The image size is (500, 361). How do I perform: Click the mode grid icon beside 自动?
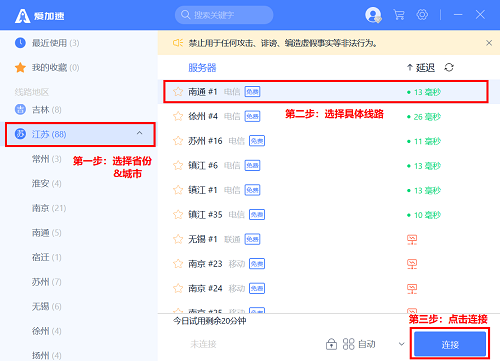pyautogui.click(x=349, y=344)
